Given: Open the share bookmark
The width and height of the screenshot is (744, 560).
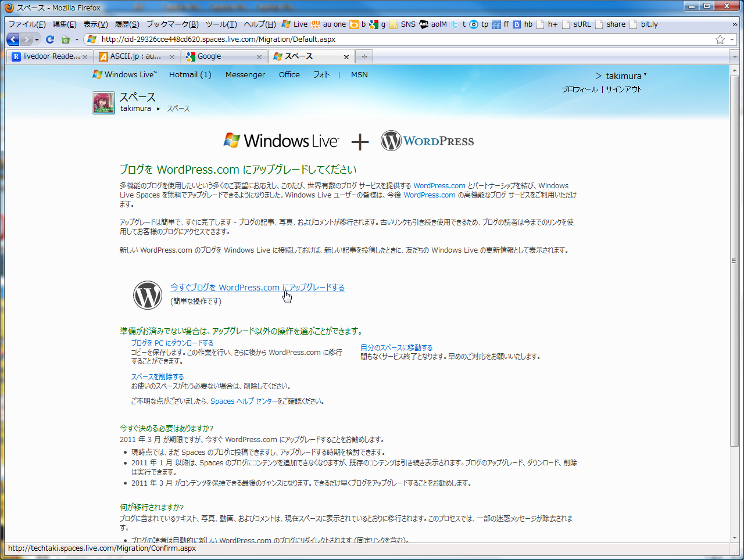Looking at the screenshot, I should point(610,24).
